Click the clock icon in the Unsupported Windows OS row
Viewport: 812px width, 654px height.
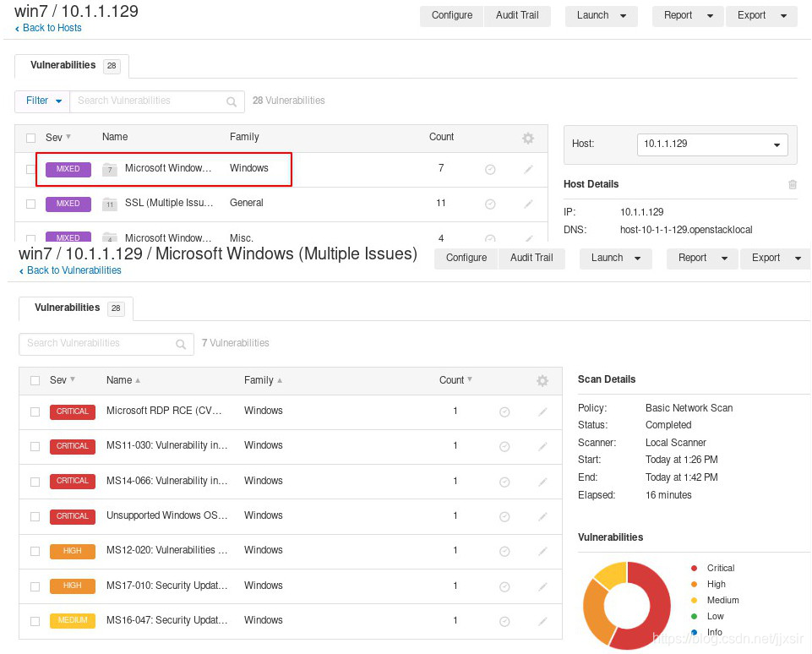pos(504,517)
